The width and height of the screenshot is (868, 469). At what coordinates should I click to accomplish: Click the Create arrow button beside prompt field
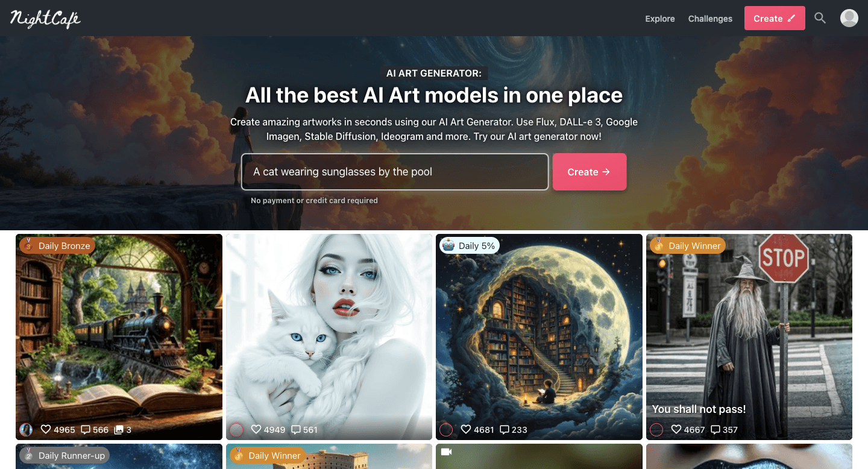coord(590,172)
